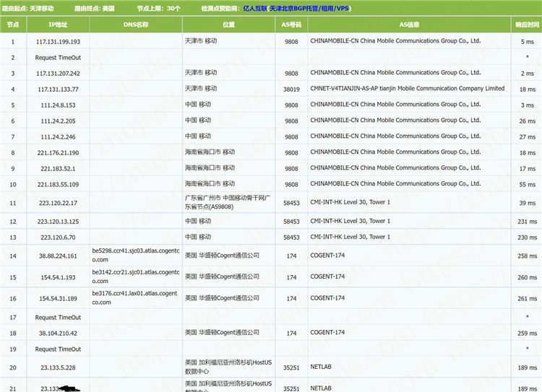Click 节点上限: 30个 label
542x392 pixels.
[159, 8]
